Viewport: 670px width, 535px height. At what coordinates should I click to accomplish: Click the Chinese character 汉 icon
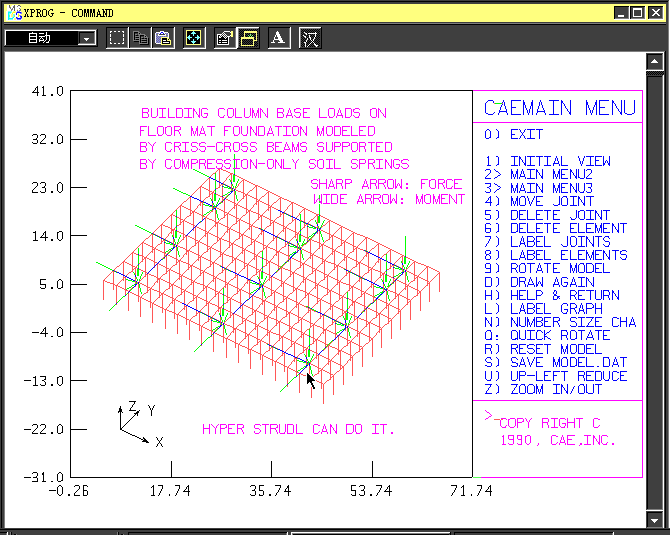[x=311, y=38]
